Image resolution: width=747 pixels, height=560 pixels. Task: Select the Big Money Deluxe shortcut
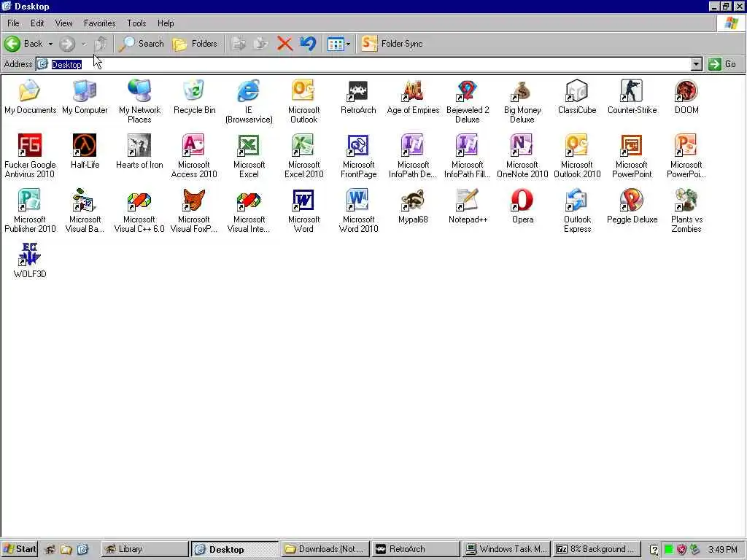522,101
